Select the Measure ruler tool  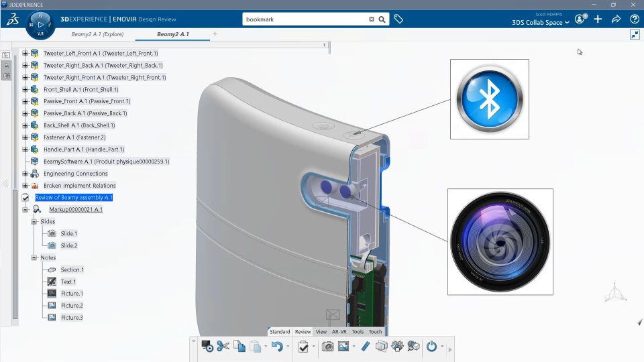365,347
